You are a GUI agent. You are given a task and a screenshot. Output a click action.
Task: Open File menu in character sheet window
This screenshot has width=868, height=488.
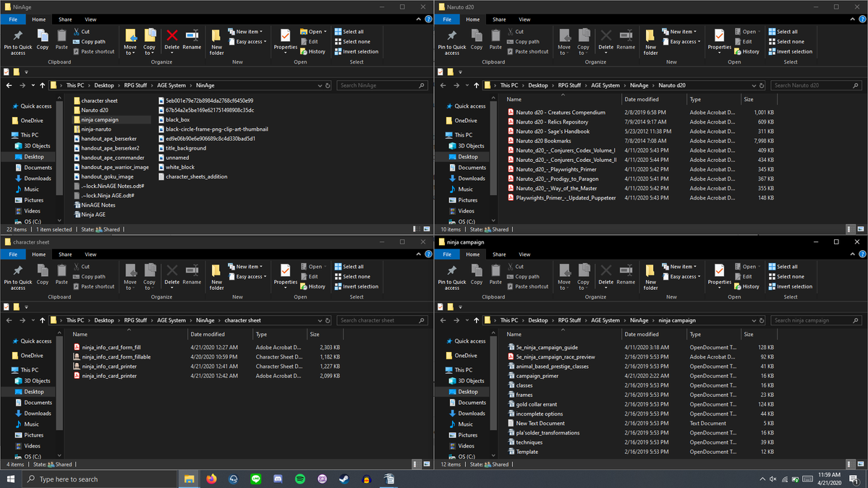(13, 254)
